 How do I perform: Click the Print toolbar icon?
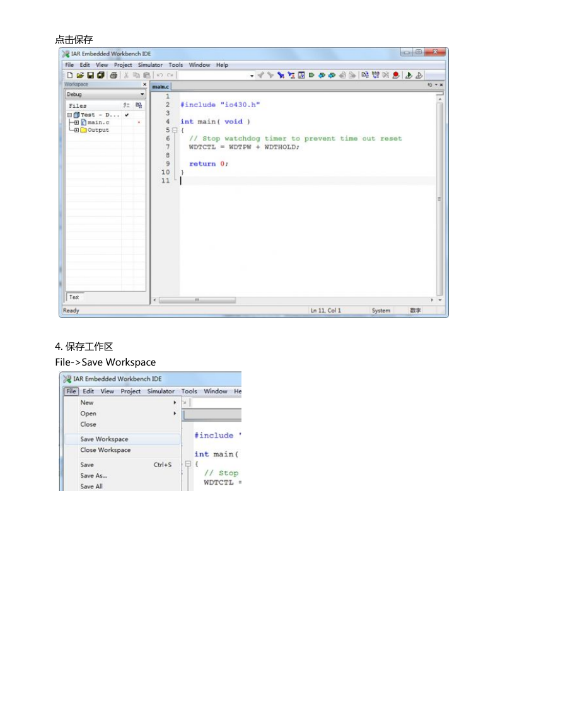click(x=113, y=75)
